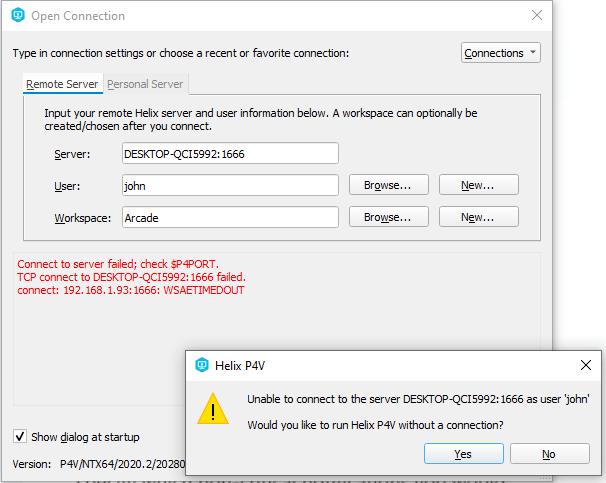The image size is (606, 483).
Task: Click the Helix P4V dialog title icon
Action: (x=201, y=365)
